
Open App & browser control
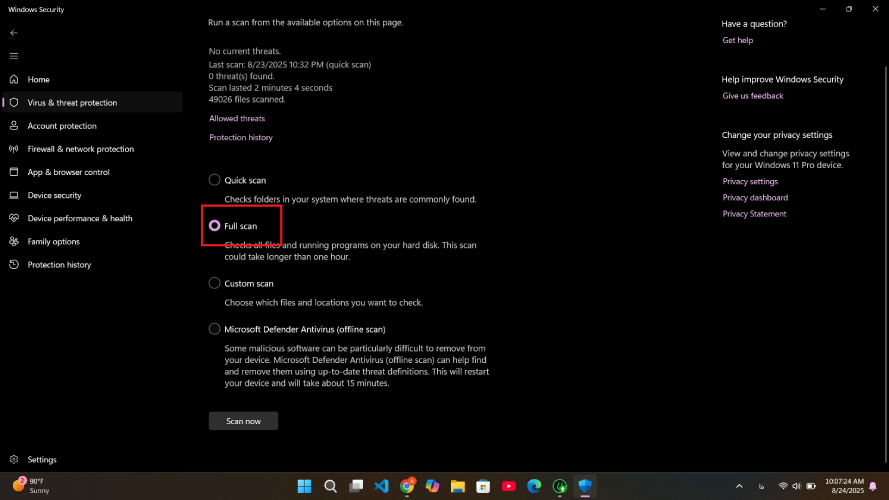[68, 172]
